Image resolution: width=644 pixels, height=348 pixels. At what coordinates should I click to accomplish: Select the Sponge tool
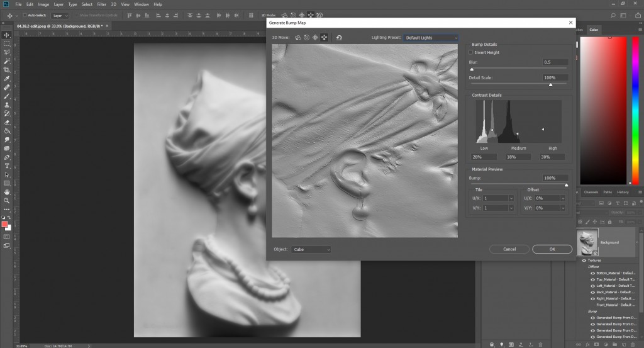[x=6, y=149]
